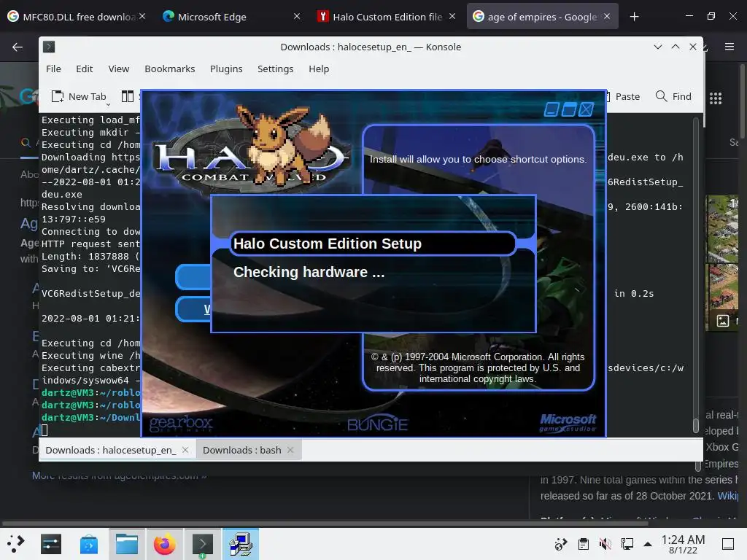
Task: Close the Halo installer with its X icon
Action: pyautogui.click(x=586, y=109)
